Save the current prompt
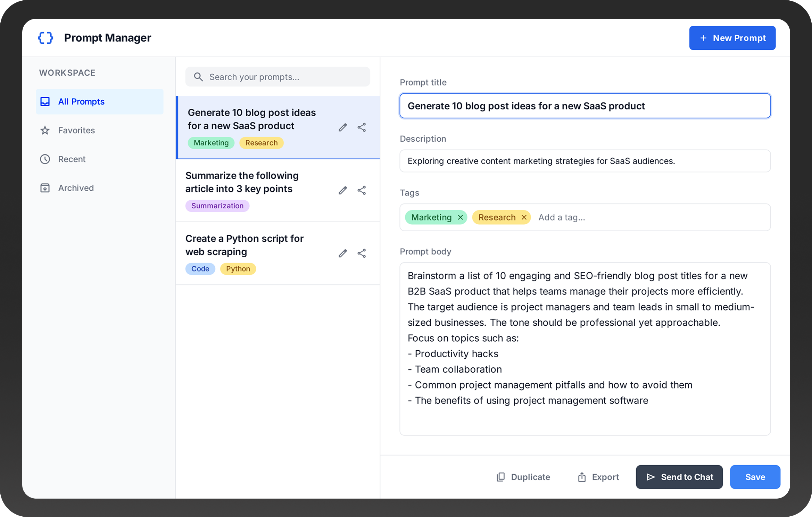Viewport: 812px width, 517px height. coord(755,477)
